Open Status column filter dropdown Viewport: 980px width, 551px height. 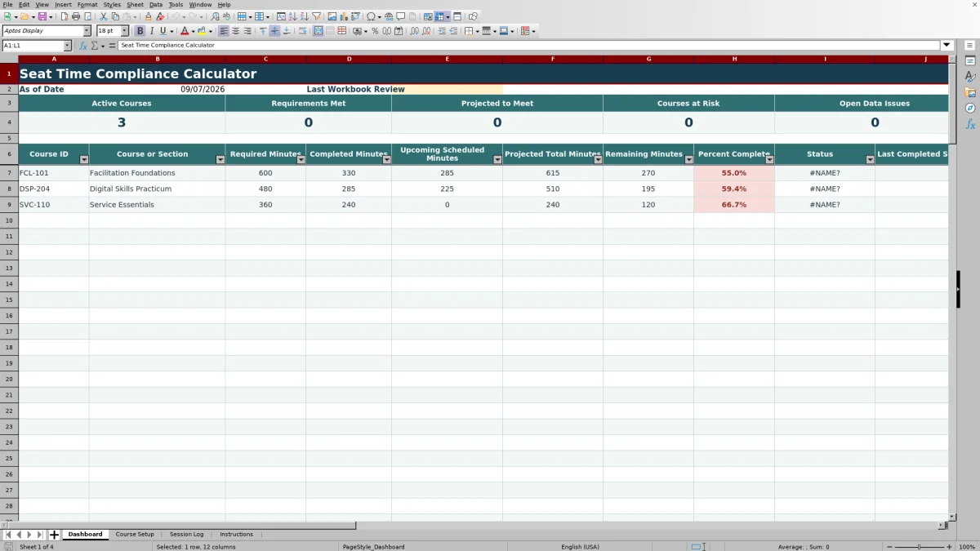pyautogui.click(x=870, y=160)
